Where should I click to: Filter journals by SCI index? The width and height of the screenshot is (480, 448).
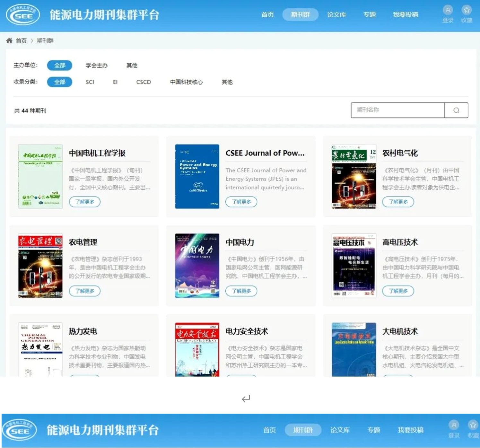click(x=90, y=82)
